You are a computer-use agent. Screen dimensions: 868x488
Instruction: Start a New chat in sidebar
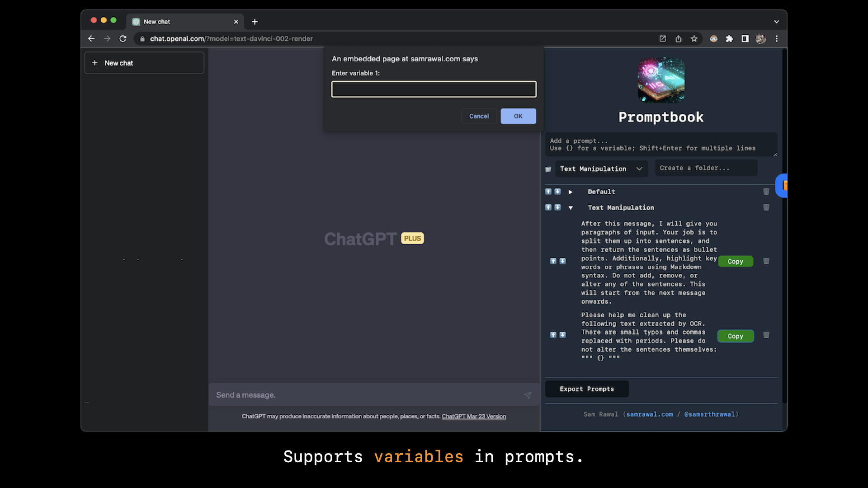click(x=144, y=63)
